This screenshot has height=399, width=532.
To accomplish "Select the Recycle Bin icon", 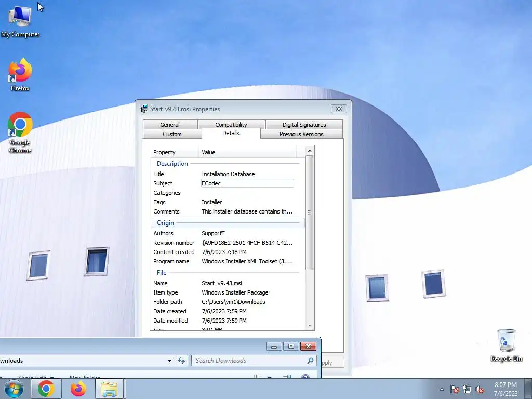I will coord(506,345).
